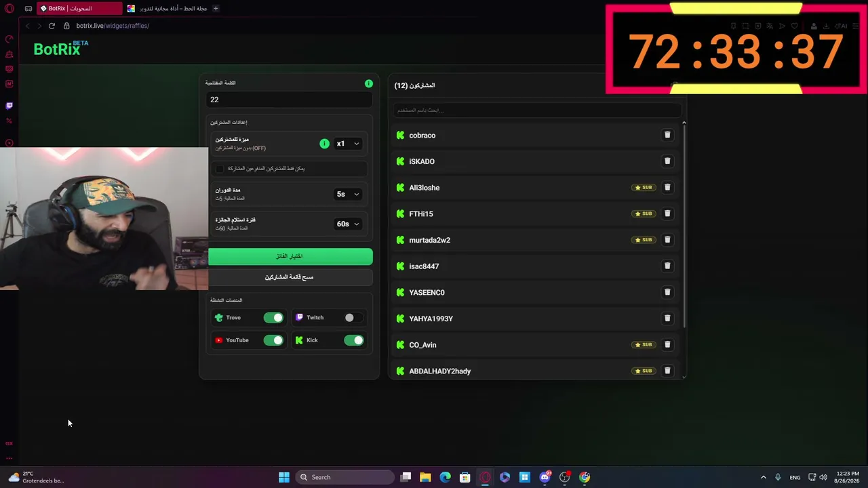Toggle the YouTube platform switch
This screenshot has width=868, height=488.
coord(273,340)
